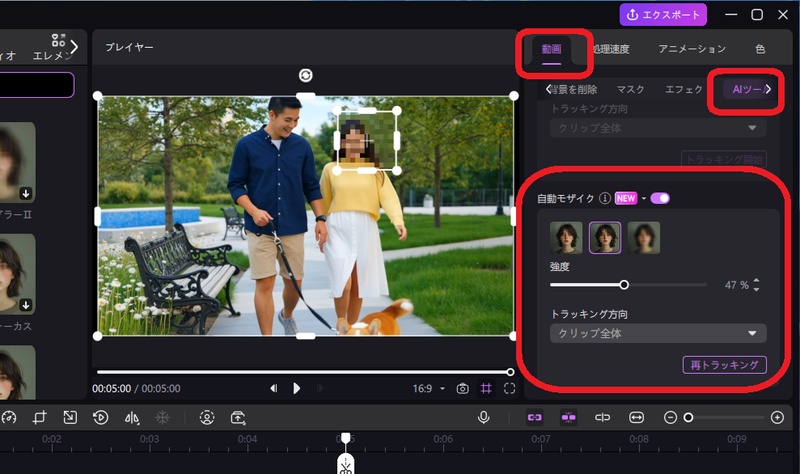This screenshot has height=474, width=800.
Task: Choose the third blurred mosaic style thumbnail
Action: point(644,238)
